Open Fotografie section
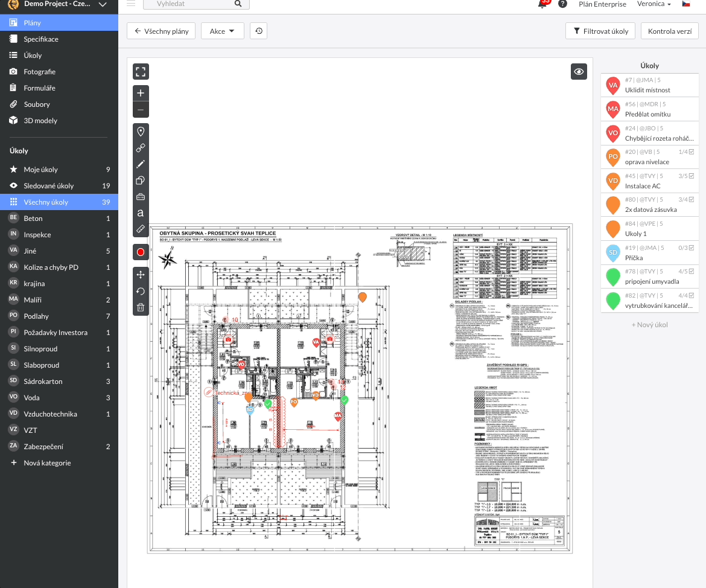 pos(59,72)
